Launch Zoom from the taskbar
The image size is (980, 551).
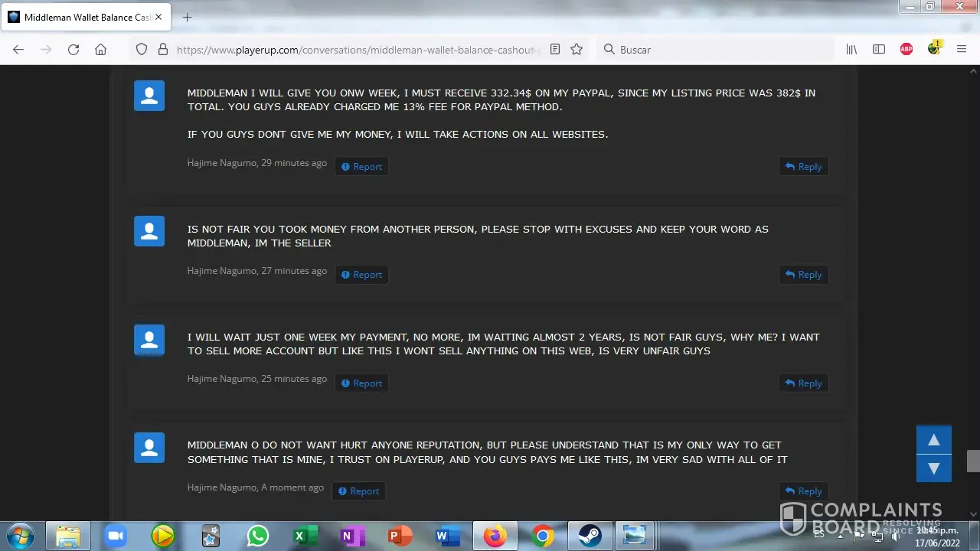pyautogui.click(x=116, y=536)
